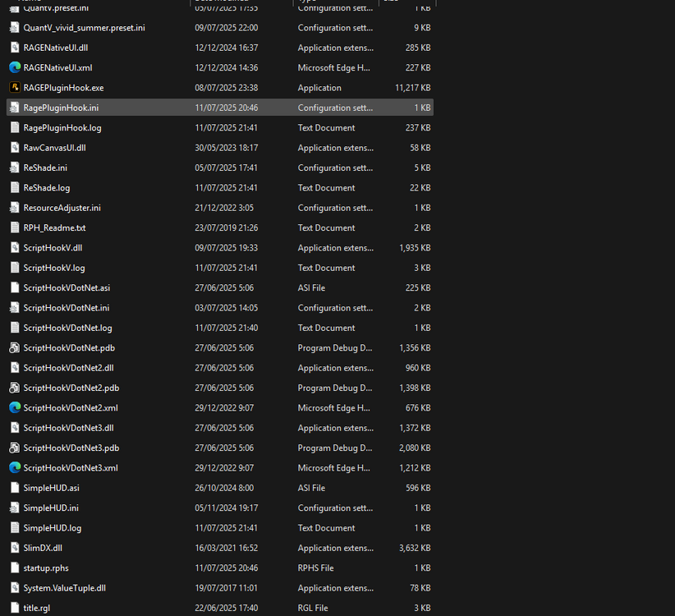Select the SlimDX.dll file name
Screen dimensions: 675x616
coord(43,548)
